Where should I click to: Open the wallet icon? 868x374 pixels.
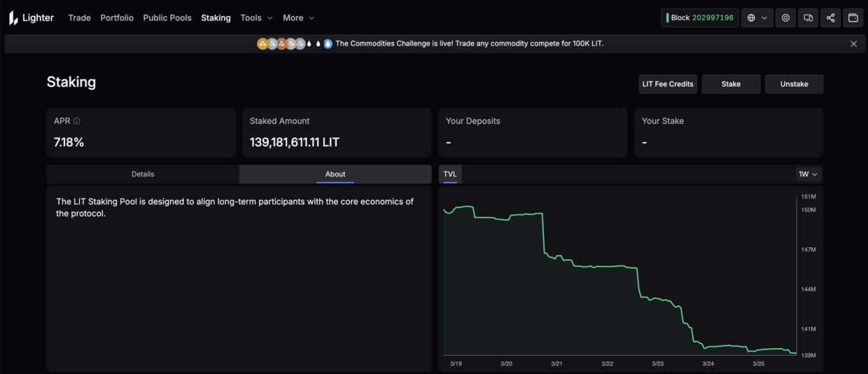click(x=853, y=18)
